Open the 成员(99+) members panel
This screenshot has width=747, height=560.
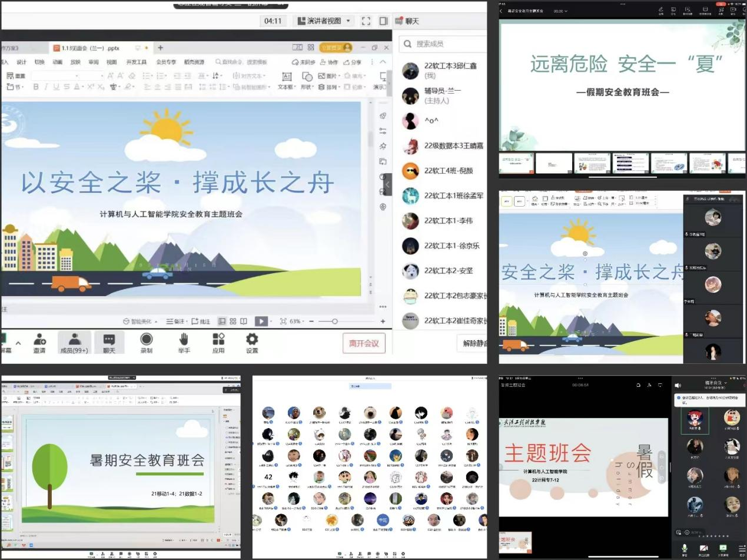point(75,343)
